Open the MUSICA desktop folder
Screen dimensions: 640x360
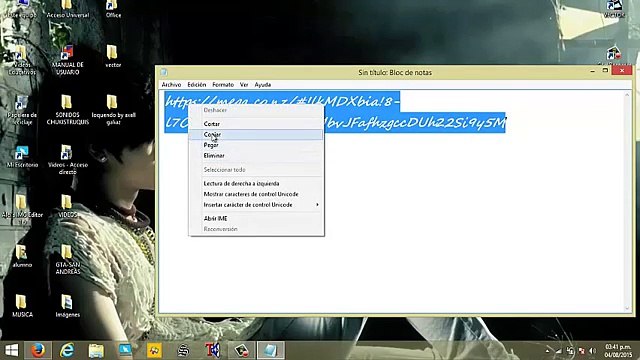22,306
